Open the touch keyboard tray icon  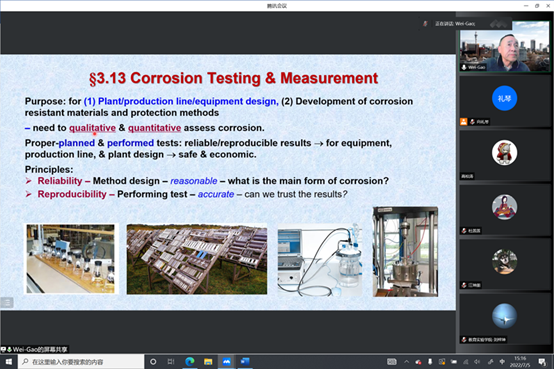point(392,362)
